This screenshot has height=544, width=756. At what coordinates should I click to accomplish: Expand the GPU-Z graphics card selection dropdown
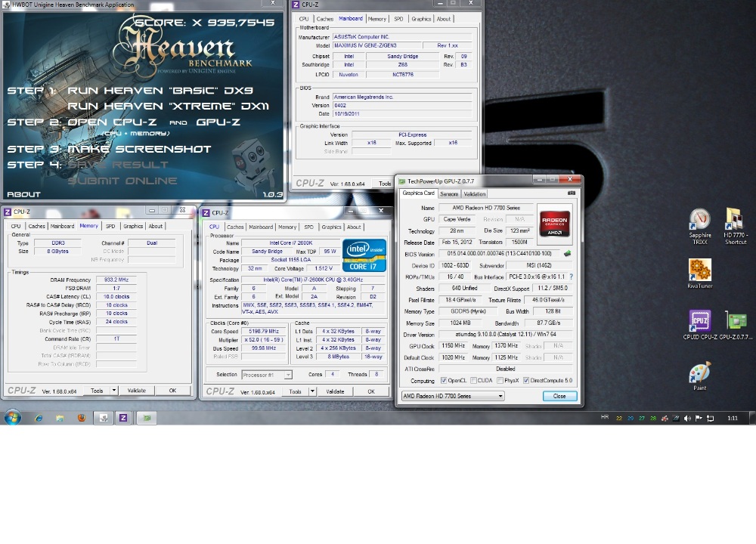coord(500,396)
